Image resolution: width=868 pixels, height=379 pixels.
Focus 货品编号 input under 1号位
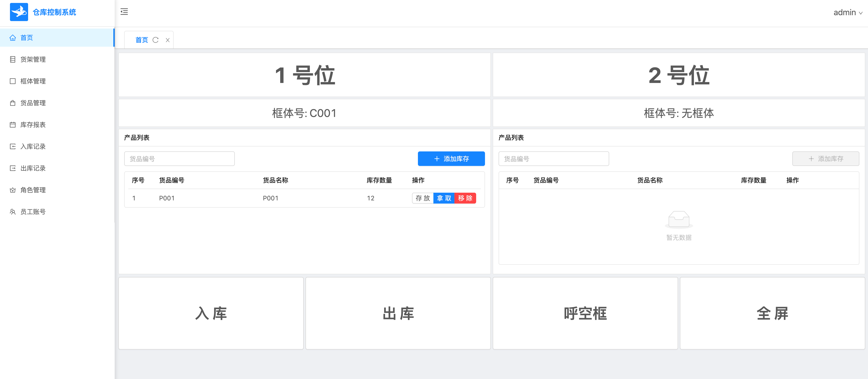point(179,159)
